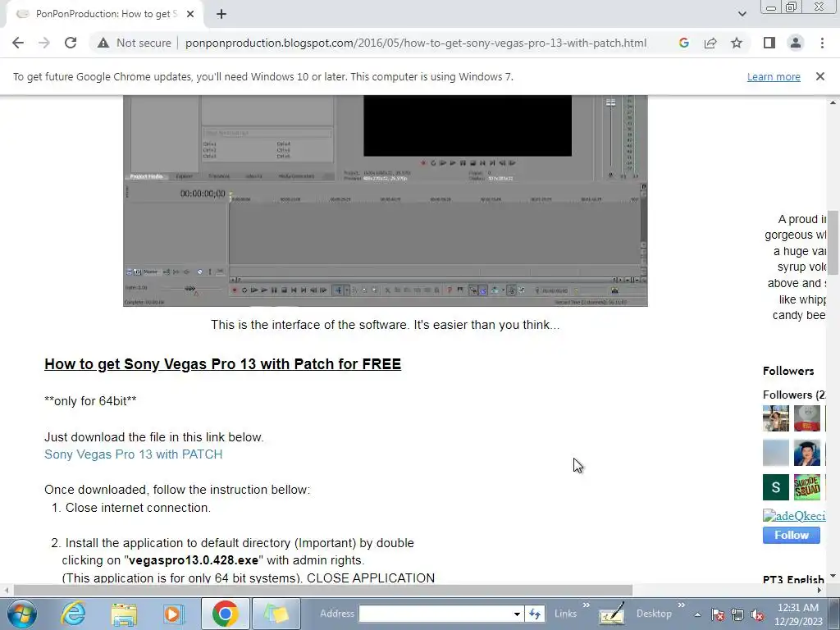Click the horizontal scrollbar right arrow

click(819, 590)
